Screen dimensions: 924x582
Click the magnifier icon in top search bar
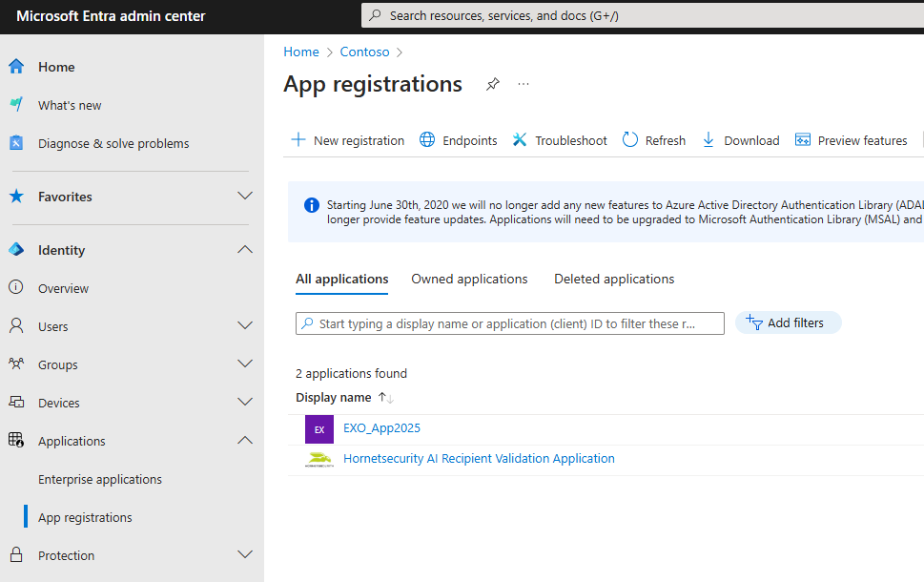point(375,16)
